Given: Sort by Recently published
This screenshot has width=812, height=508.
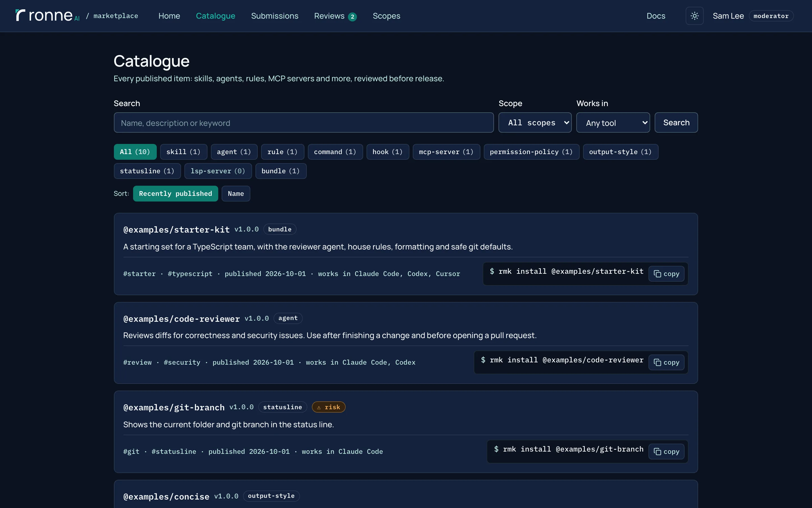Looking at the screenshot, I should (x=175, y=194).
